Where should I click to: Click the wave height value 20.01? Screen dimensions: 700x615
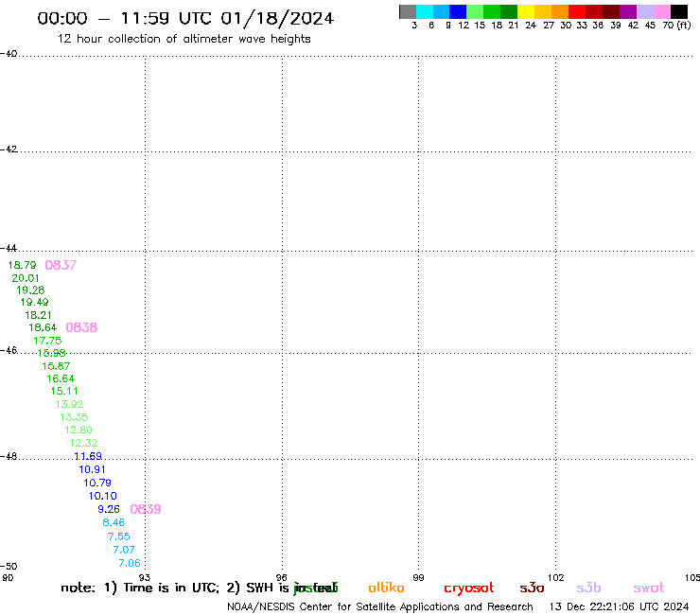click(x=26, y=278)
